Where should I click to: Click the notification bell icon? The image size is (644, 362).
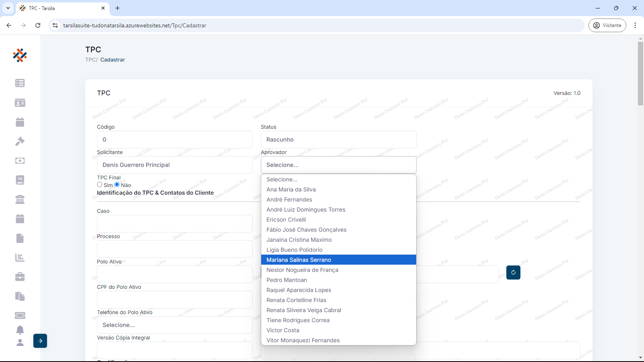click(20, 330)
